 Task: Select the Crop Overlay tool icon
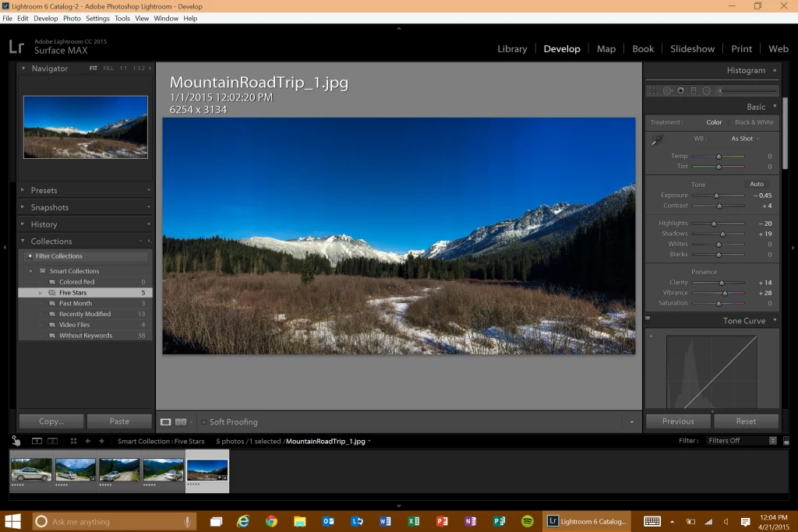pyautogui.click(x=654, y=90)
